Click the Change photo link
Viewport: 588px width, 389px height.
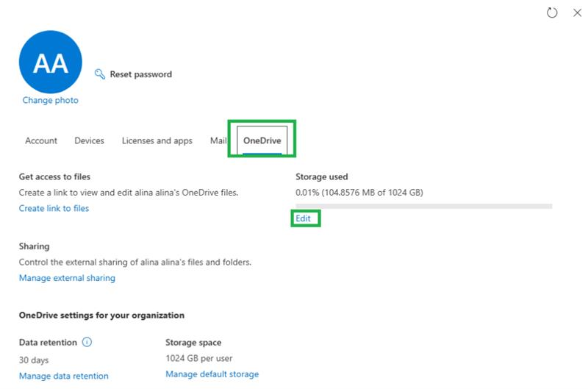[50, 100]
